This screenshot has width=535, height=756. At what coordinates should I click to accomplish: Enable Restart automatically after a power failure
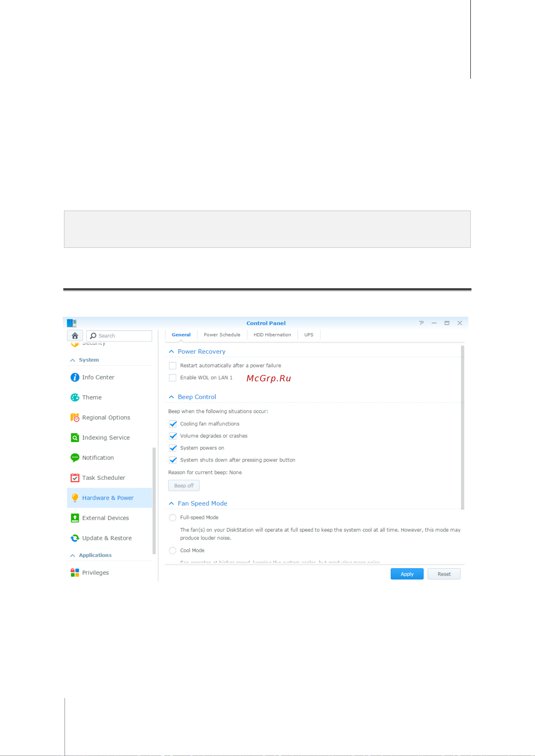point(173,365)
